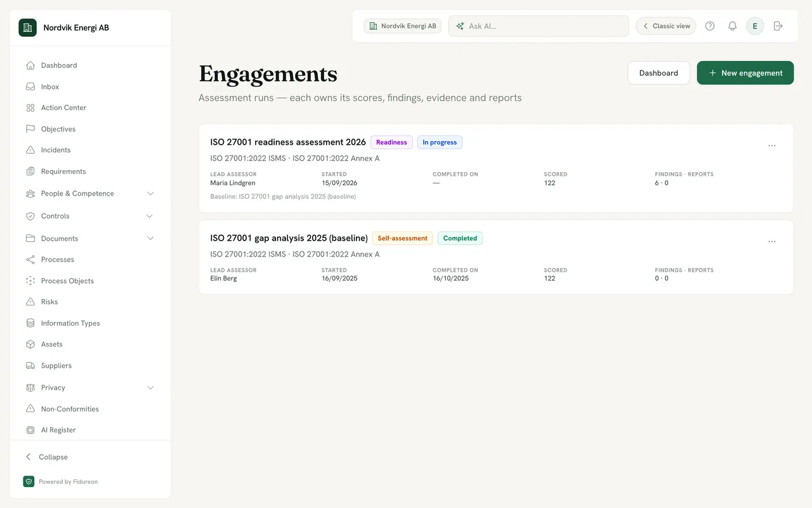The image size is (812, 508).
Task: Collapse the sidebar
Action: pyautogui.click(x=46, y=457)
